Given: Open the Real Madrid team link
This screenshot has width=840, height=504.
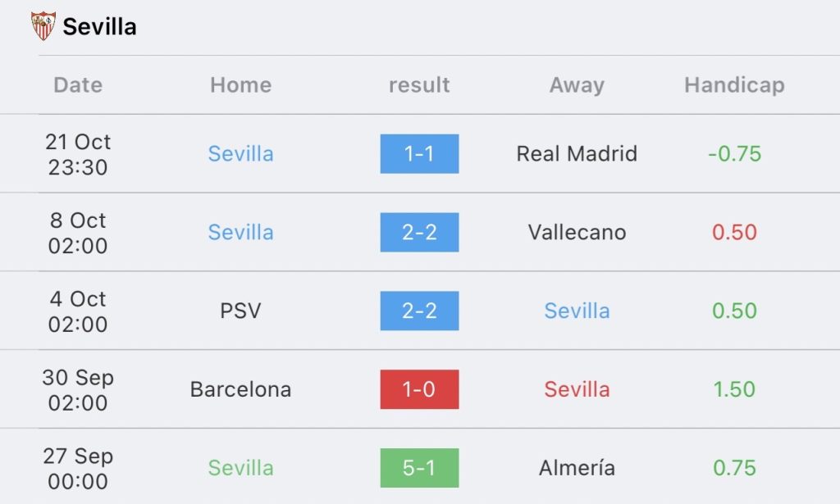Looking at the screenshot, I should coord(577,153).
